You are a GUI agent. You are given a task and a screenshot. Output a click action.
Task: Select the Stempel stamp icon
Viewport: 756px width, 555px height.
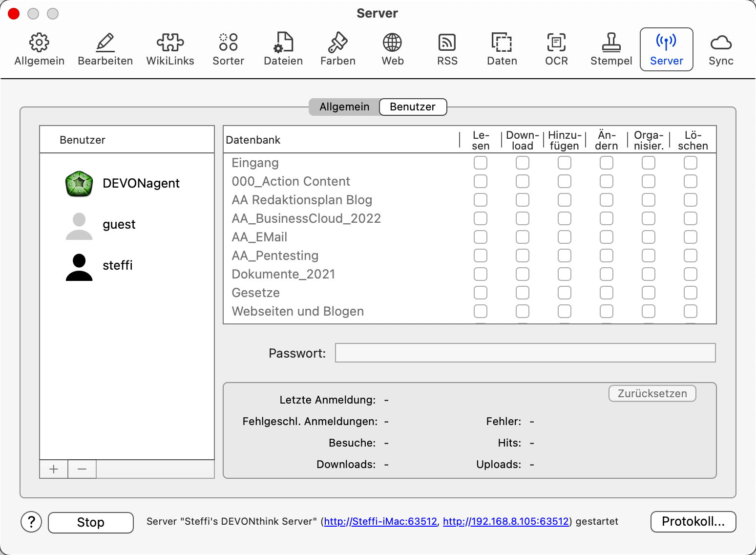point(611,49)
